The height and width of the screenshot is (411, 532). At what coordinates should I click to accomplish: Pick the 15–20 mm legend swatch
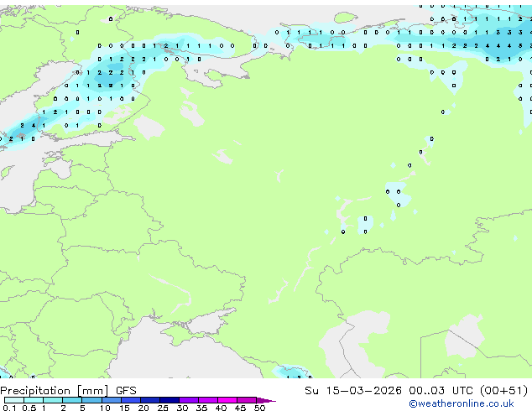pyautogui.click(x=130, y=400)
